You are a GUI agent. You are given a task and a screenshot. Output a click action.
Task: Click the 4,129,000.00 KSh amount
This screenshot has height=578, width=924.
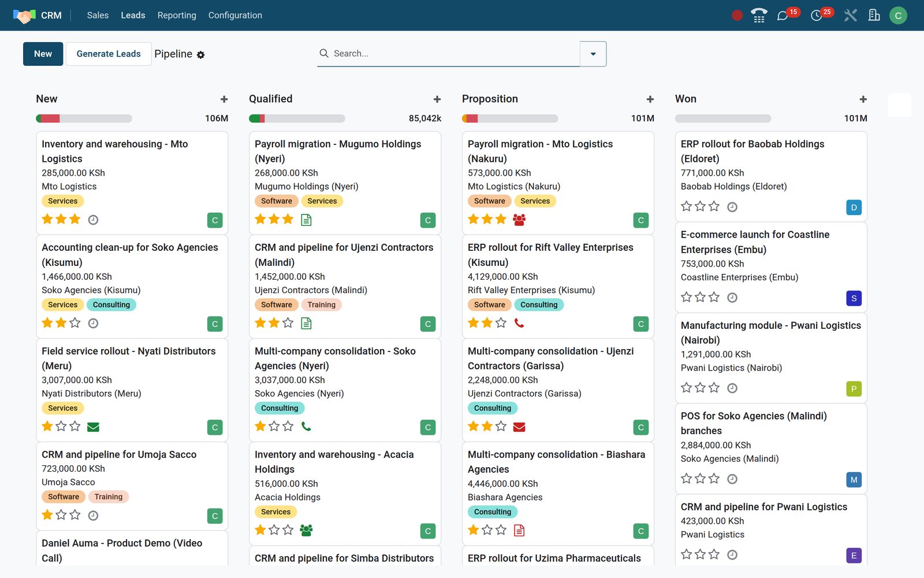(503, 276)
